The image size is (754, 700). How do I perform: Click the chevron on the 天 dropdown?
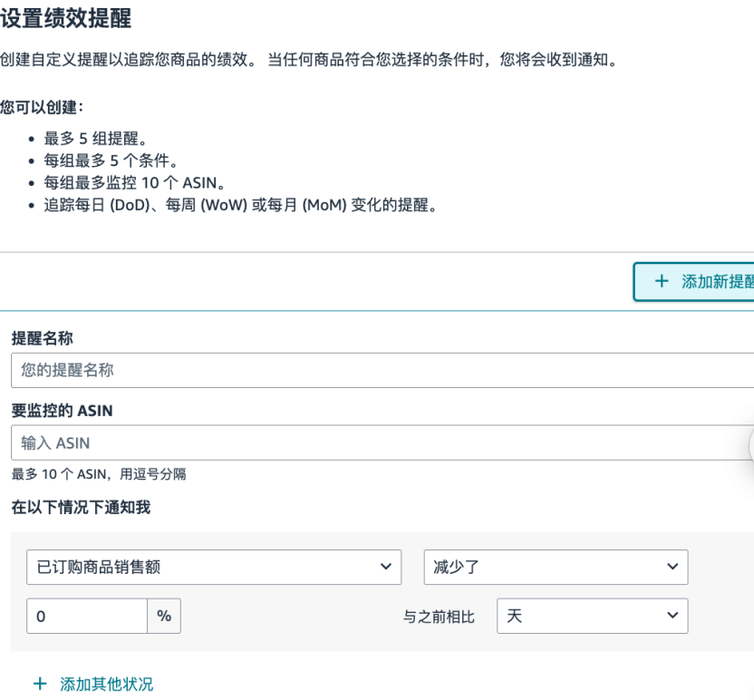[672, 616]
